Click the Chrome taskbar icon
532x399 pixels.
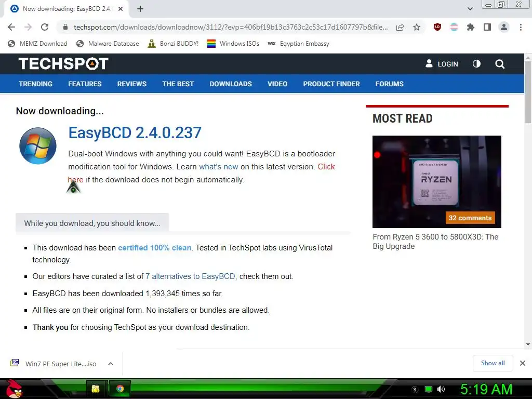pos(120,389)
